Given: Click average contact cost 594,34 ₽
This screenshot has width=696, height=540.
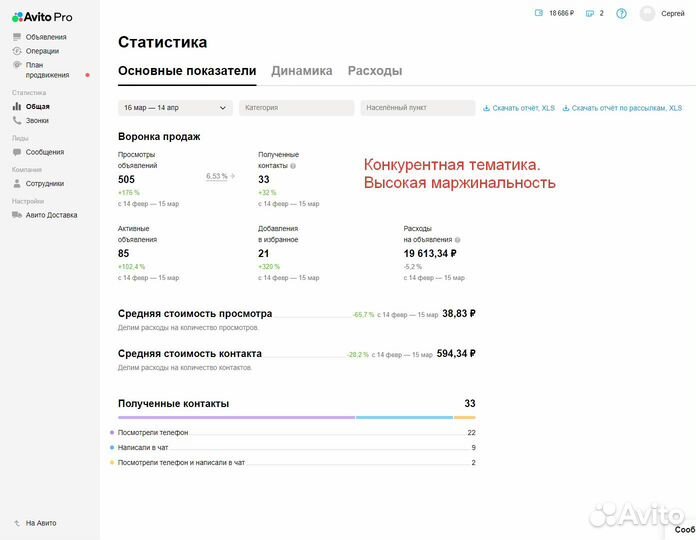Looking at the screenshot, I should [x=456, y=354].
